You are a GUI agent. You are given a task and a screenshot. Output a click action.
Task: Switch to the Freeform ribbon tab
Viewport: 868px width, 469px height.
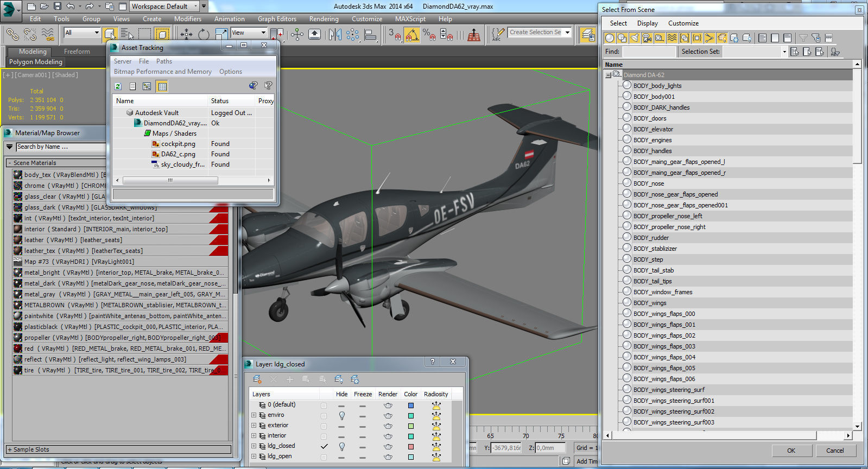click(x=77, y=52)
